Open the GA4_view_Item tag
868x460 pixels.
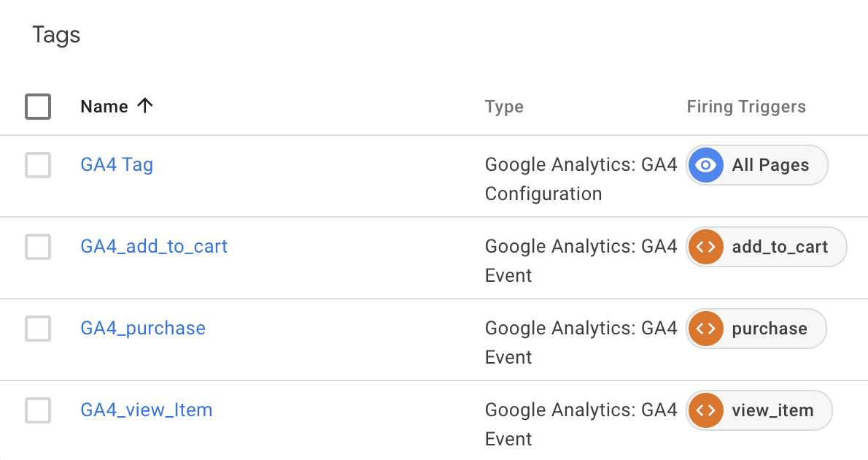pos(146,410)
